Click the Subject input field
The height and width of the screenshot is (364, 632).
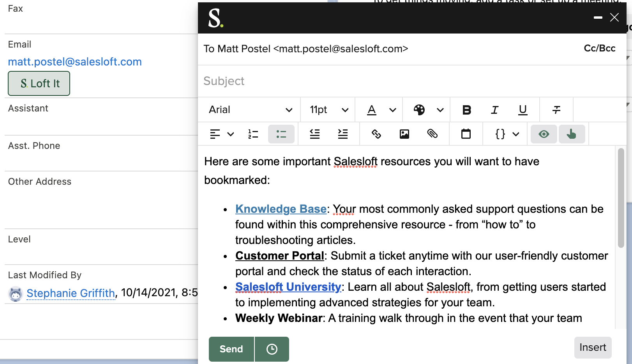(x=412, y=81)
